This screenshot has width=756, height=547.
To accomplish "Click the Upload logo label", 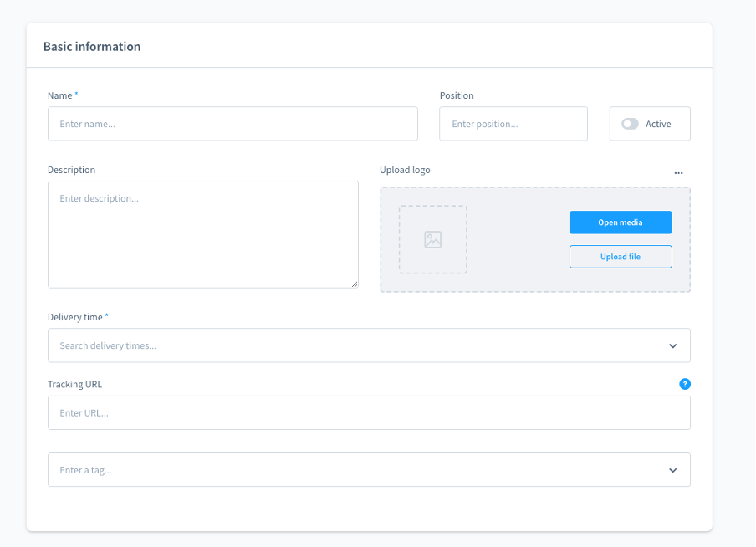I will [x=405, y=170].
